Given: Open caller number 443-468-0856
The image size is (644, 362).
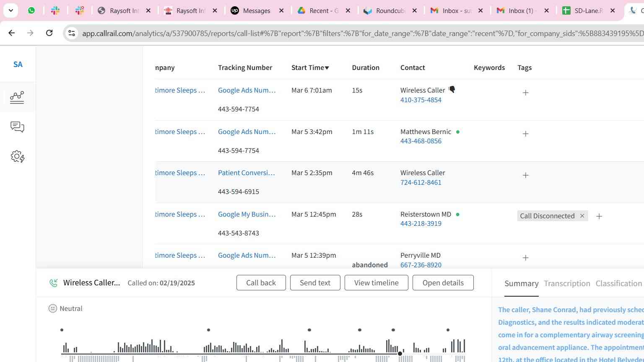Looking at the screenshot, I should click(421, 141).
